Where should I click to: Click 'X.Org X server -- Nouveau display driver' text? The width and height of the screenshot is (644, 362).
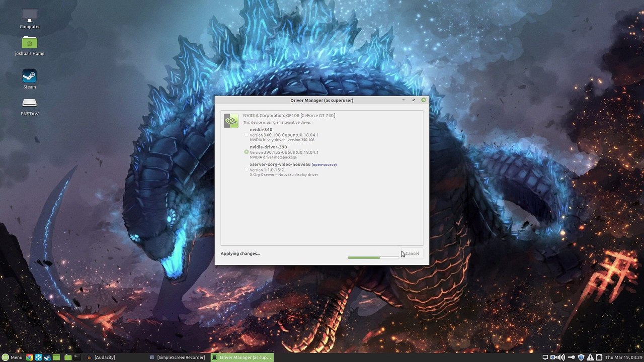(284, 175)
